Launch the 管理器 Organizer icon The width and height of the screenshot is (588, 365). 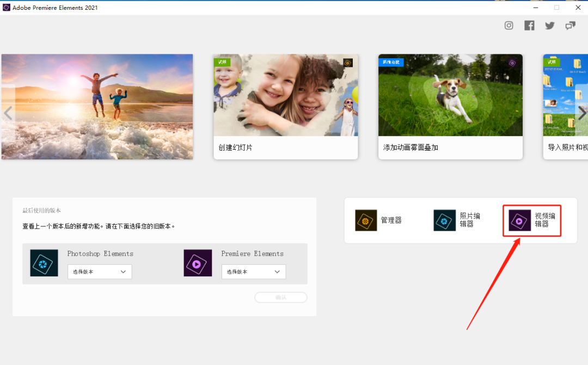point(366,220)
